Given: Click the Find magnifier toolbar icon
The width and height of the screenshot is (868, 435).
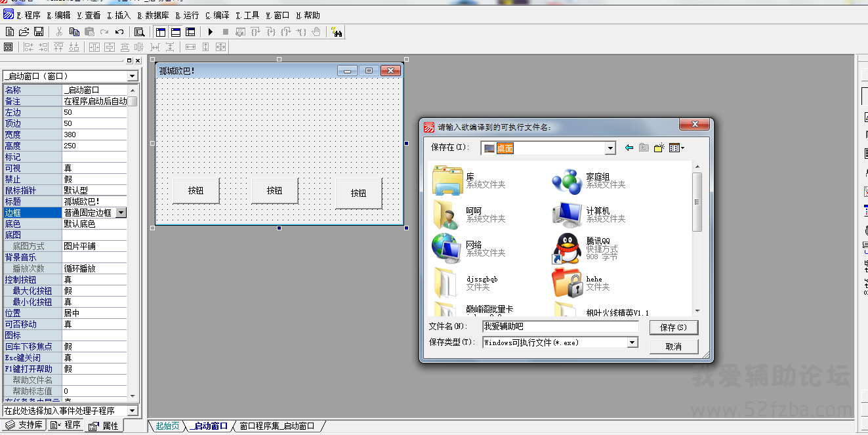Looking at the screenshot, I should pyautogui.click(x=139, y=31).
